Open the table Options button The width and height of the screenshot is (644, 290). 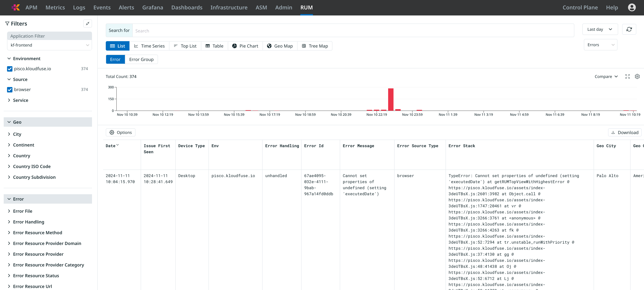121,133
